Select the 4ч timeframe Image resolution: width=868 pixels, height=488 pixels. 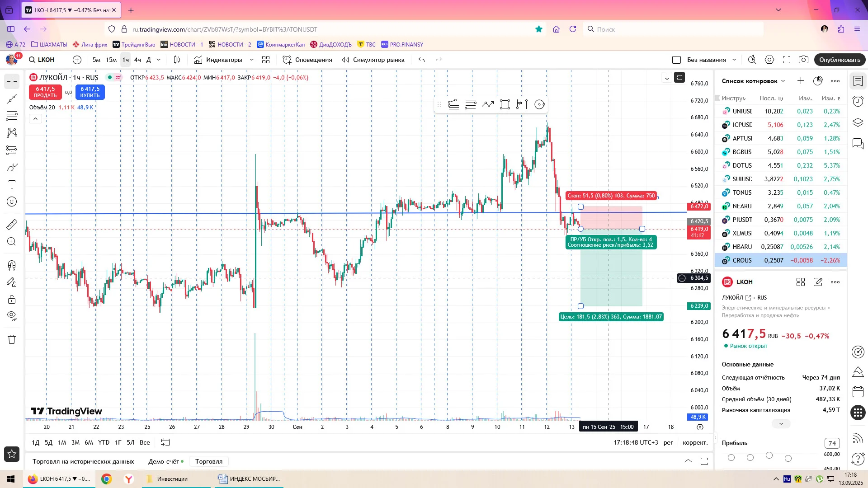pos(137,60)
